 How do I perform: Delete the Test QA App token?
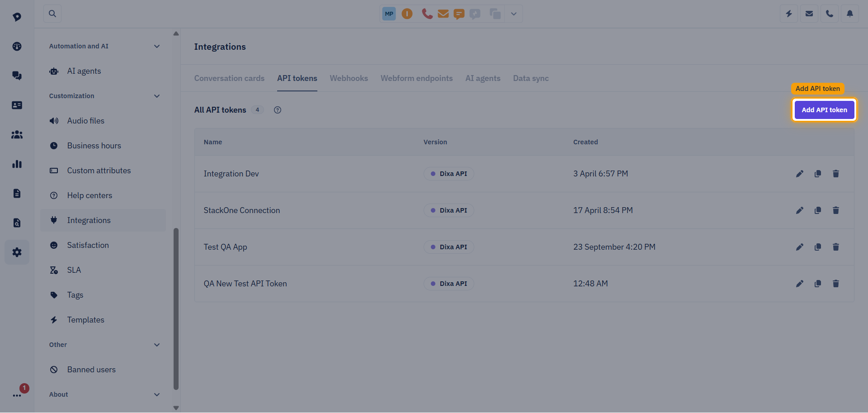pyautogui.click(x=836, y=247)
